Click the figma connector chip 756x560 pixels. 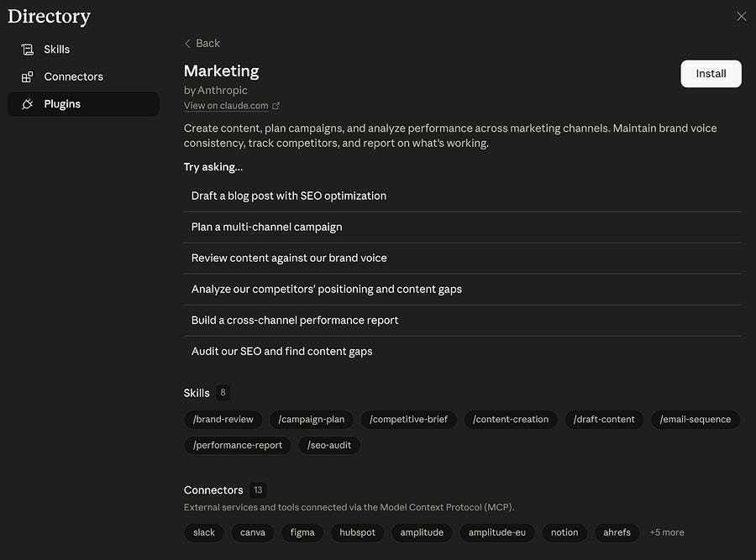(x=302, y=532)
